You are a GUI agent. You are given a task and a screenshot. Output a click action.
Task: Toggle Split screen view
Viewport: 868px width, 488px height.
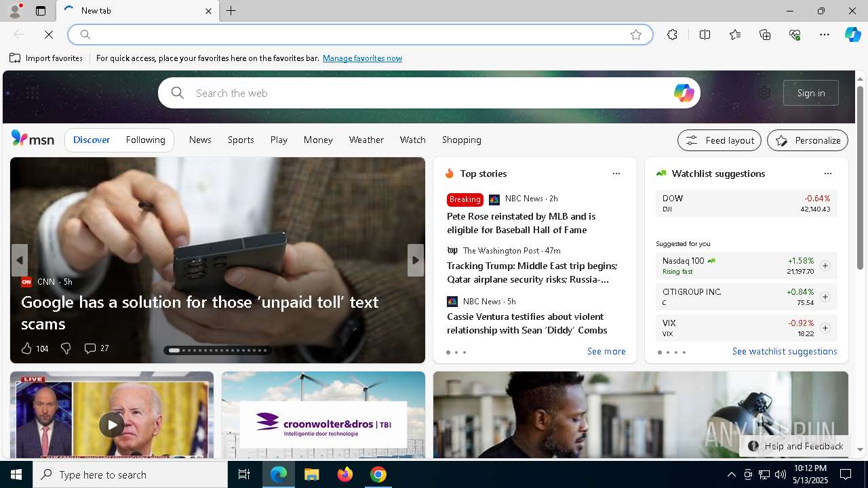point(705,35)
